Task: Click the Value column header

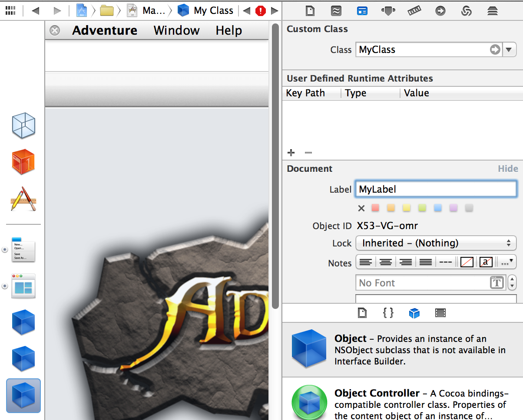Action: pos(461,93)
